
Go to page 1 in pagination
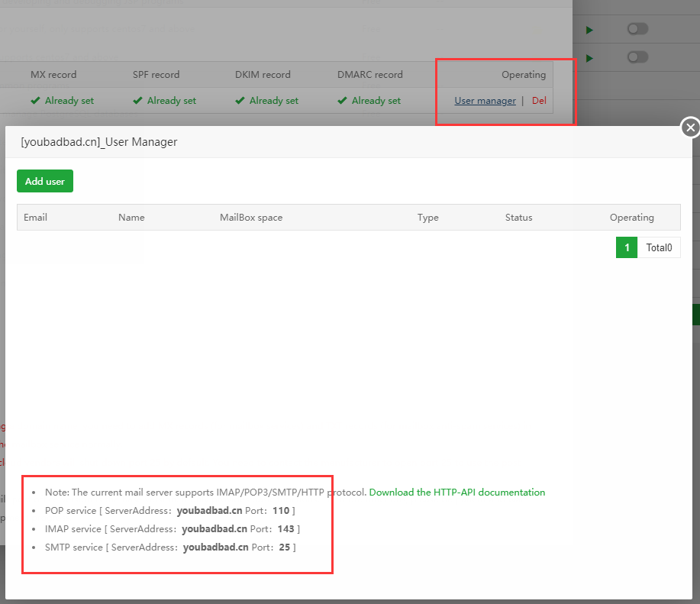[627, 247]
